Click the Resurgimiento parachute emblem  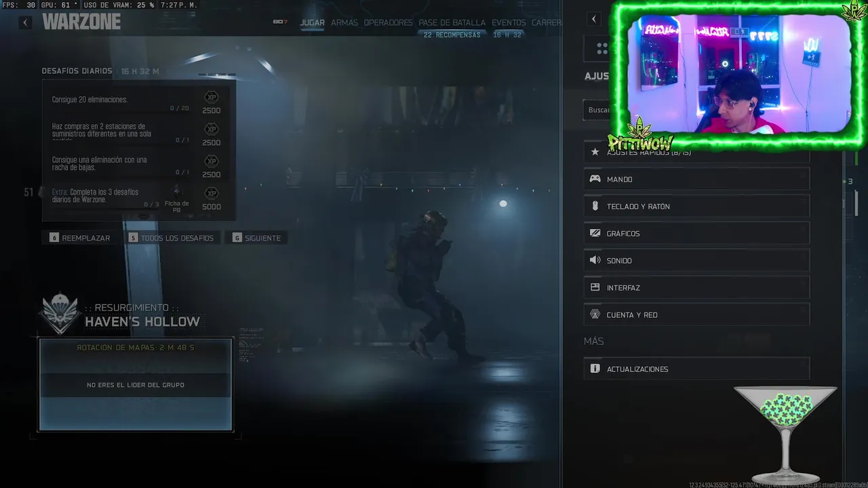pyautogui.click(x=60, y=312)
